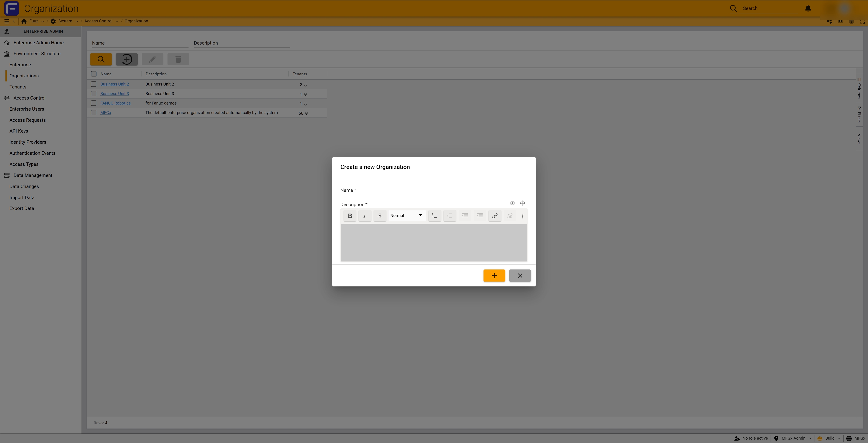868x443 pixels.
Task: Open API Keys in sidebar
Action: (x=19, y=131)
